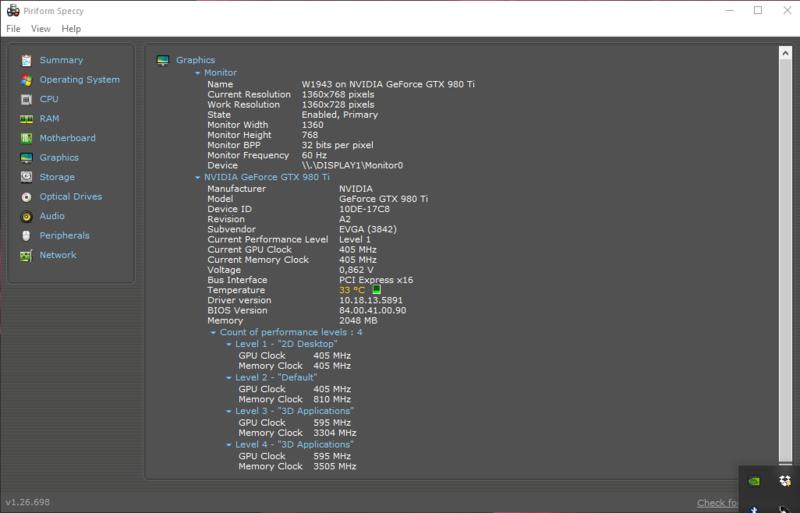Click the State Enabled, Primary value
Viewport: 800px width, 513px height.
340,115
